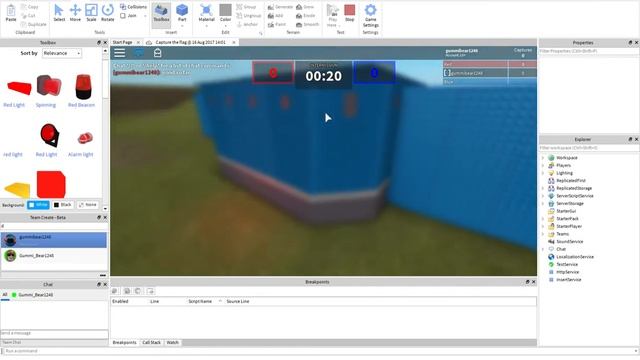Click the Anchor ribbon button
The image size is (640, 360).
(247, 24)
